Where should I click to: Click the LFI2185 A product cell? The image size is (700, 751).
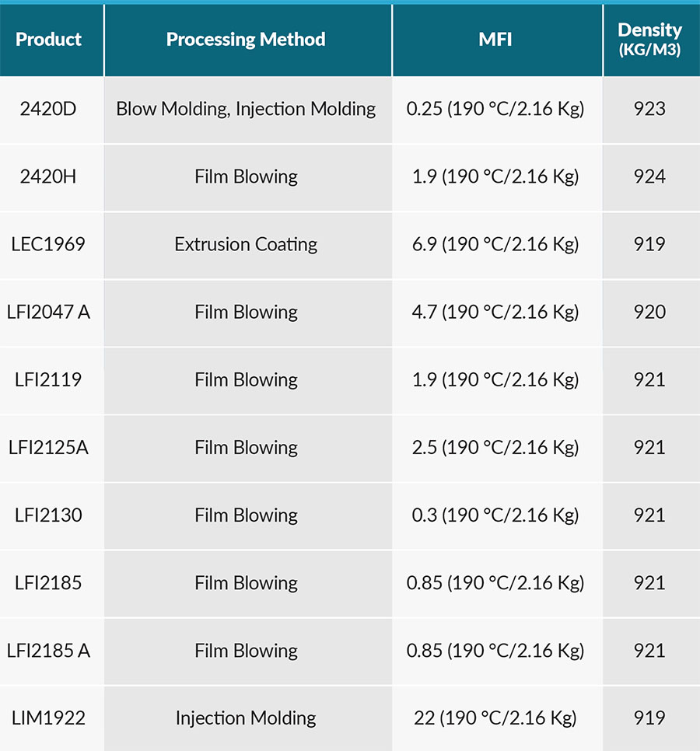[48, 650]
